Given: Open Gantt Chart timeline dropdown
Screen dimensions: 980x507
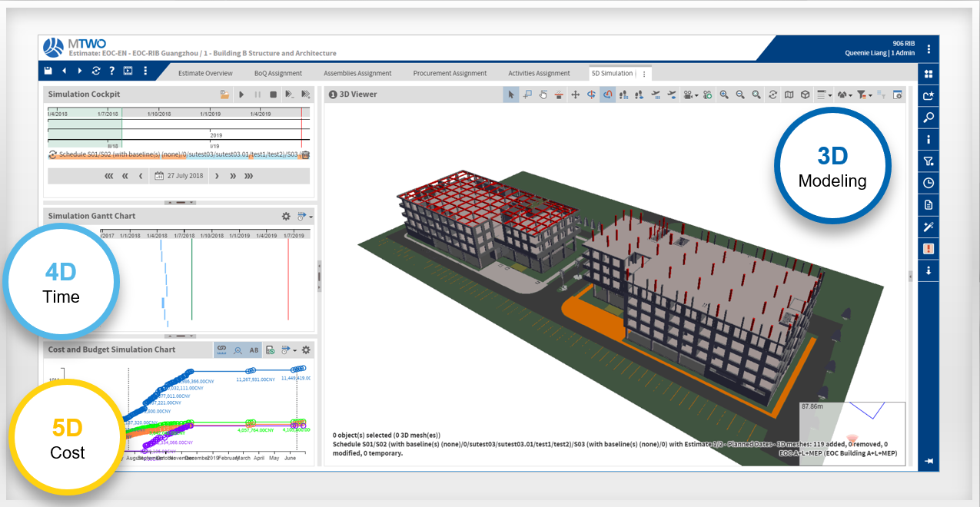Looking at the screenshot, I should 304,217.
